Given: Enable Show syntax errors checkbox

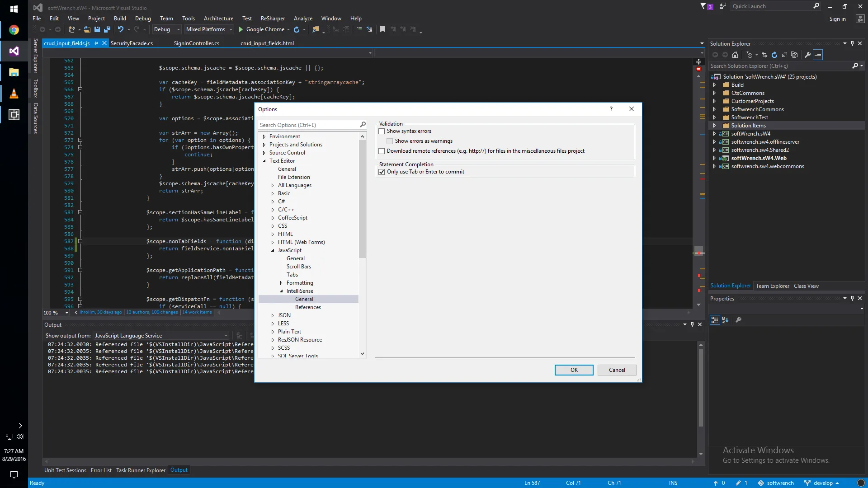Looking at the screenshot, I should click(x=382, y=131).
